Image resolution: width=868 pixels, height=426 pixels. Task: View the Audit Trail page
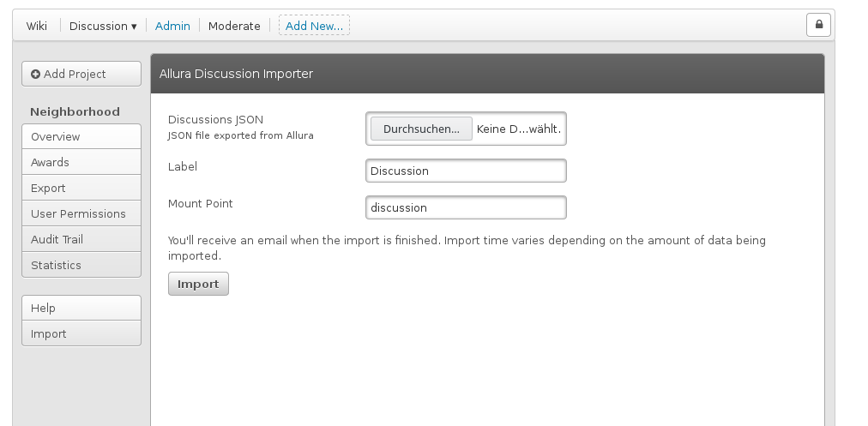[x=81, y=239]
